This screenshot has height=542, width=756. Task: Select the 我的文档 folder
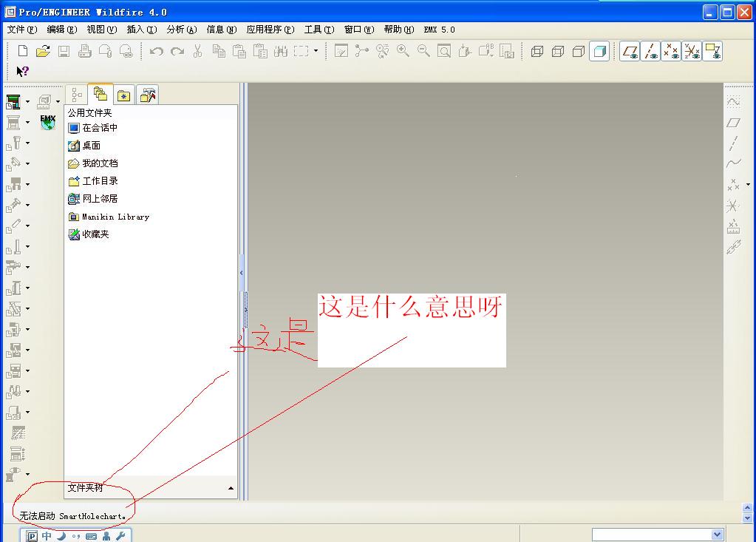(93, 163)
